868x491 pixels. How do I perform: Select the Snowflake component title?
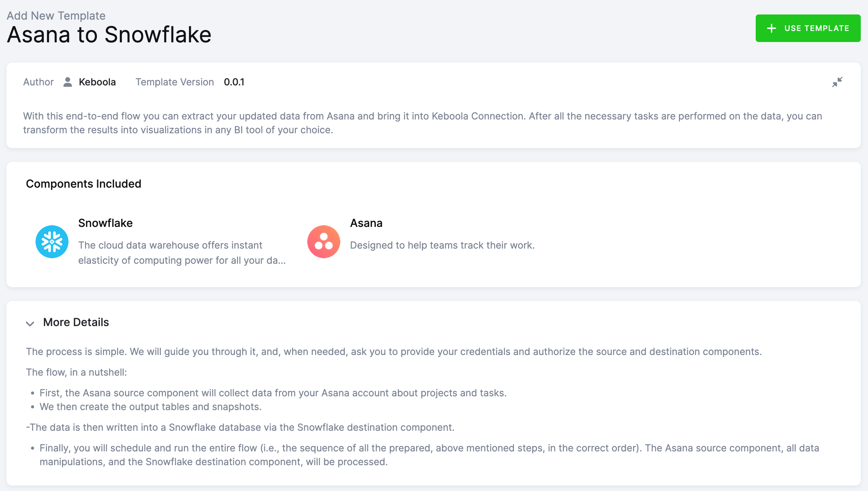pos(105,223)
